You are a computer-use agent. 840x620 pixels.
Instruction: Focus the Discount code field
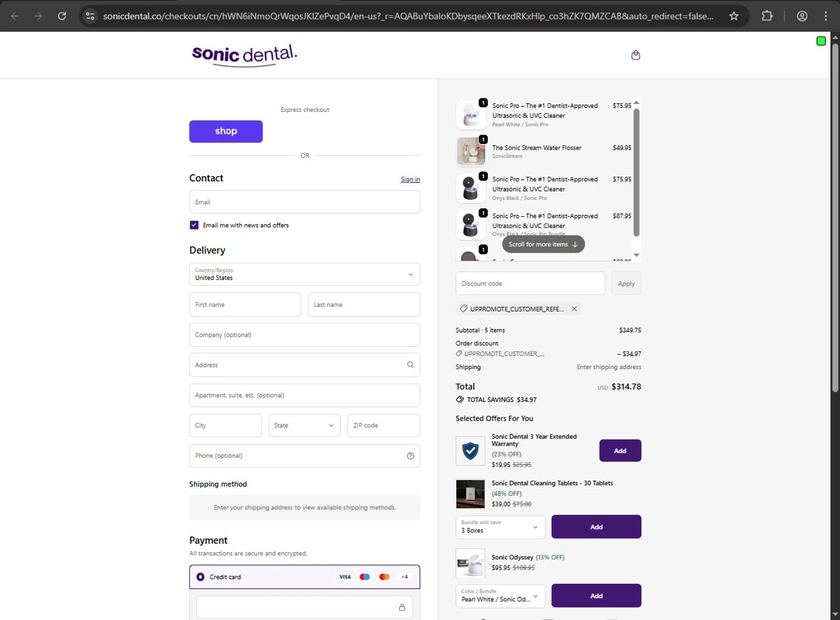click(x=530, y=283)
